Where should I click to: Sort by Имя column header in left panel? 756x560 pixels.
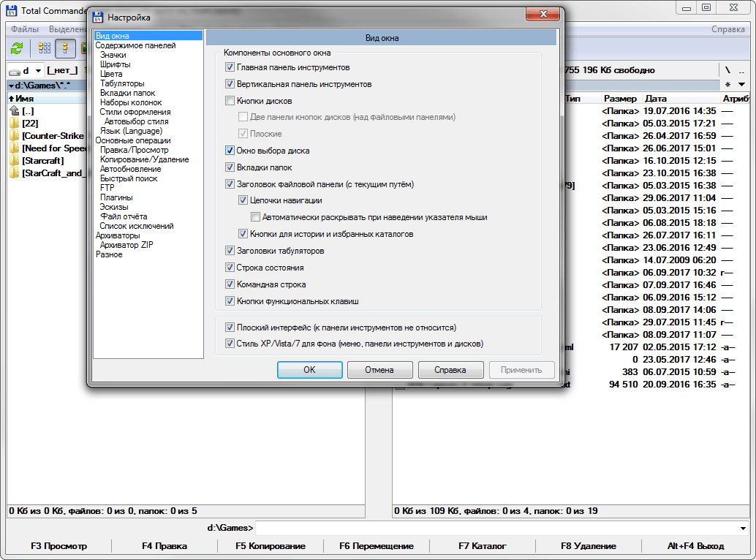click(x=47, y=98)
